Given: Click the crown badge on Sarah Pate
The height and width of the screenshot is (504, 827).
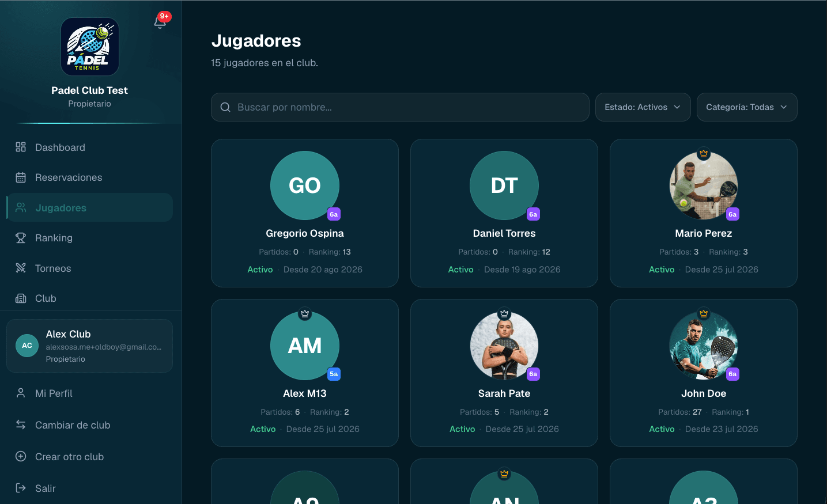Looking at the screenshot, I should point(504,314).
